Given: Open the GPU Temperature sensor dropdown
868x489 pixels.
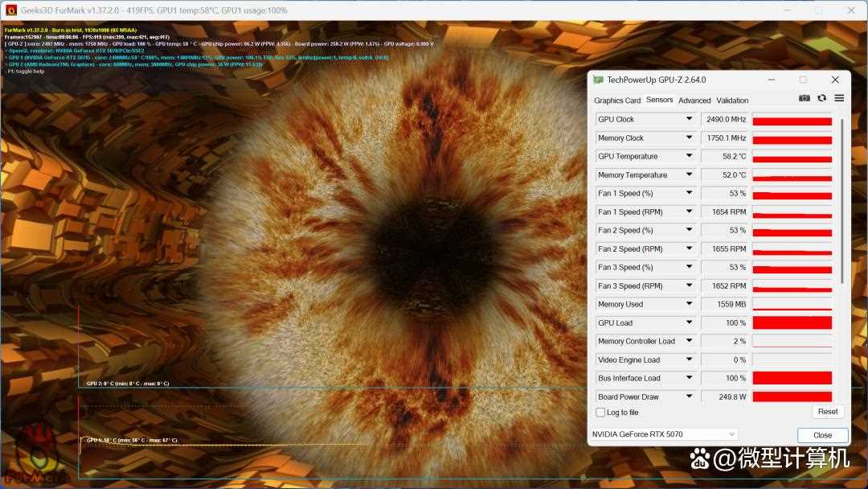Looking at the screenshot, I should [690, 156].
